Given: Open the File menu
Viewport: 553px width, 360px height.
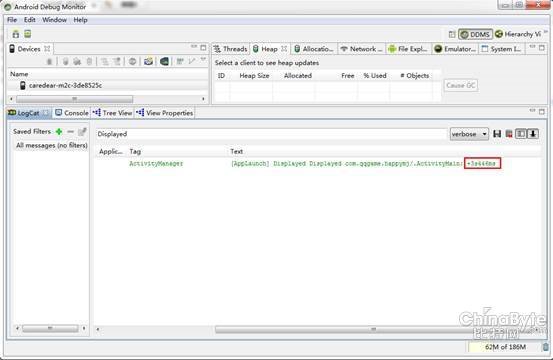Looking at the screenshot, I should coord(12,20).
